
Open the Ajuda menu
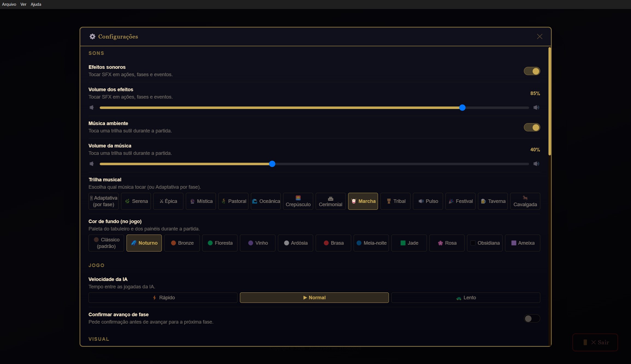tap(36, 4)
